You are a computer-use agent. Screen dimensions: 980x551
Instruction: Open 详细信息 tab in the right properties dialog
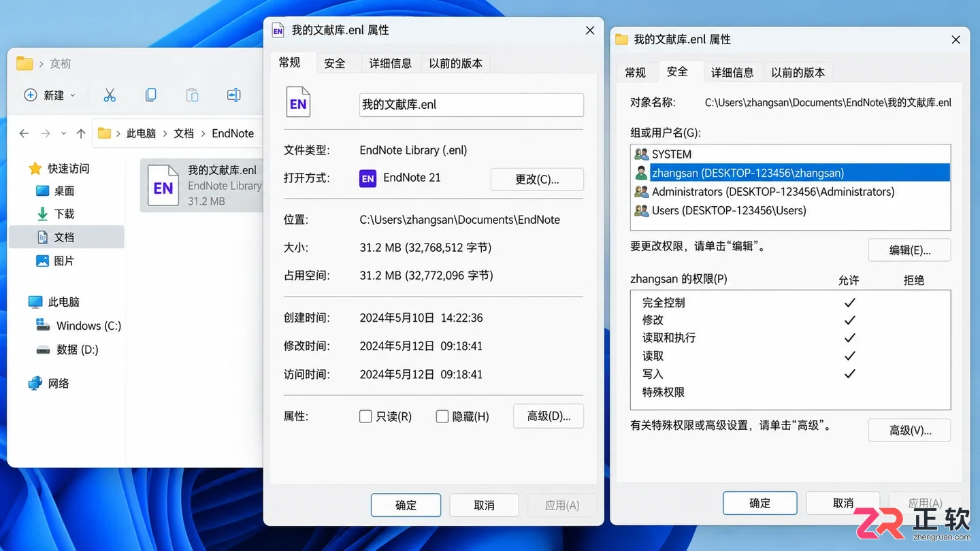[x=732, y=72]
